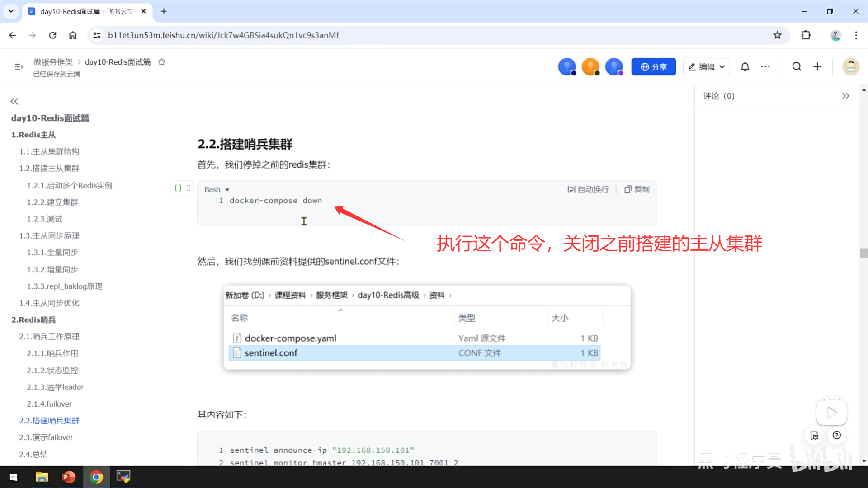The height and width of the screenshot is (488, 868).
Task: Copy the docker-compose code block
Action: [x=637, y=189]
